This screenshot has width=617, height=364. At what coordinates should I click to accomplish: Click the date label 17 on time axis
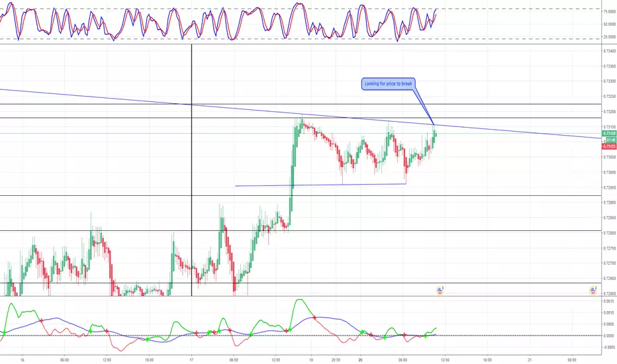pos(191,359)
